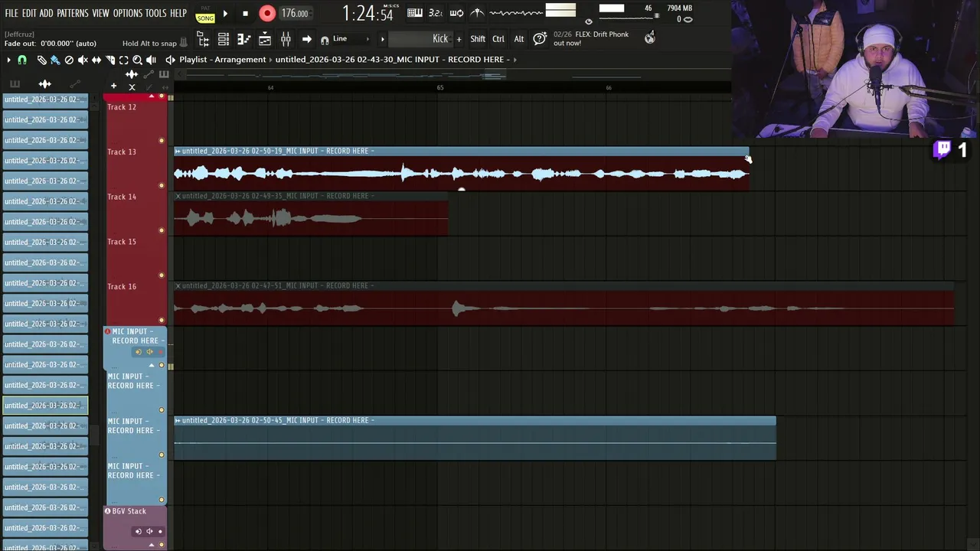Open the OPTIONS menu
Viewport: 980px width, 551px height.
click(128, 13)
